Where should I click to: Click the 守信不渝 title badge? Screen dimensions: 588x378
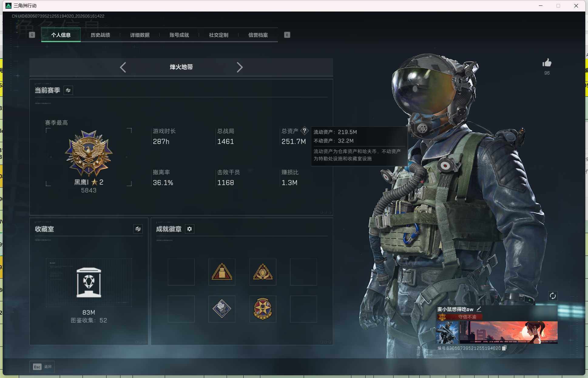tap(460, 317)
